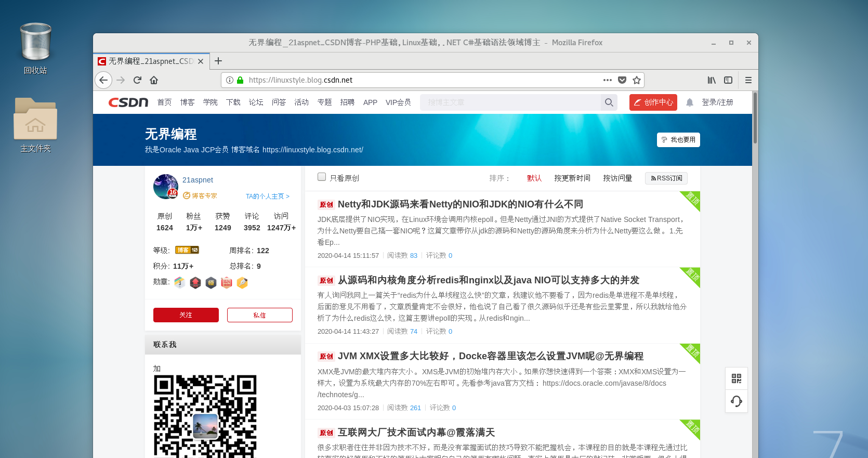
Task: Open 问答 navigation item
Action: 279,102
